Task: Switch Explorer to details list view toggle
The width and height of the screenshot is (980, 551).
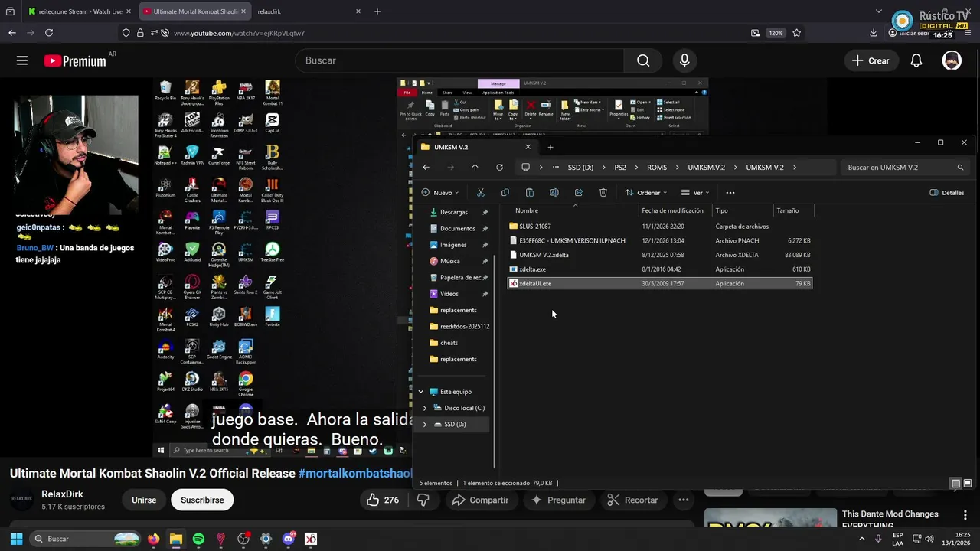Action: click(955, 484)
